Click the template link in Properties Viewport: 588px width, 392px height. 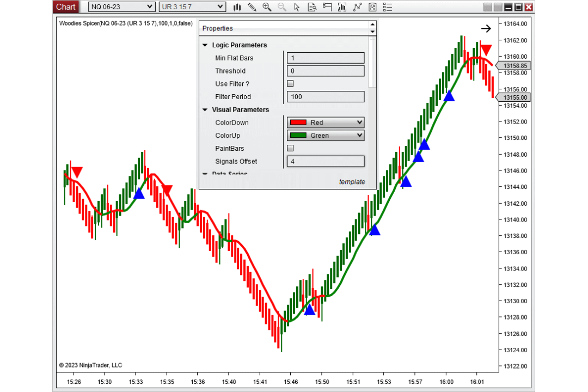(352, 182)
